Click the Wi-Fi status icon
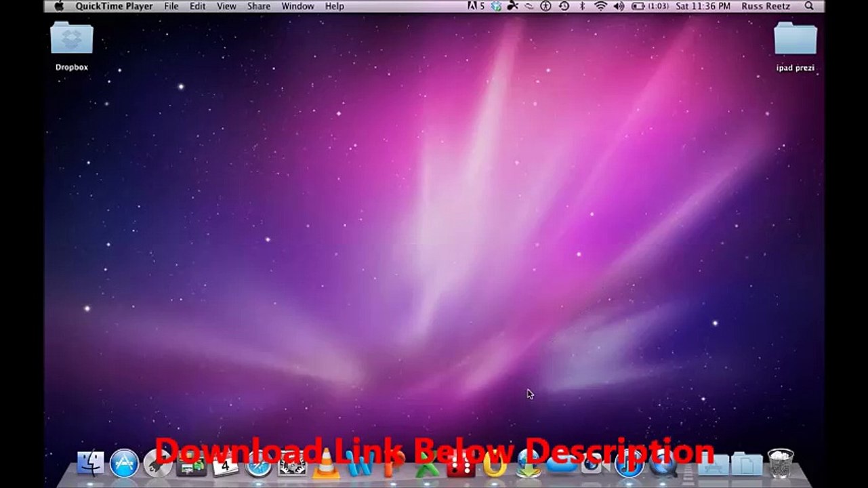Screen dimensions: 868x488 pyautogui.click(x=600, y=6)
